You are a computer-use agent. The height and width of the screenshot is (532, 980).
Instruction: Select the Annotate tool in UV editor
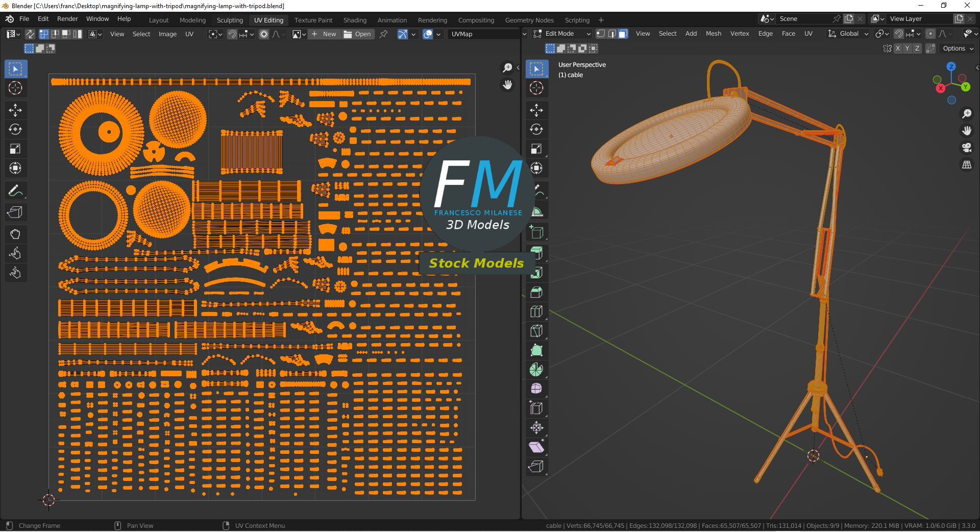15,191
